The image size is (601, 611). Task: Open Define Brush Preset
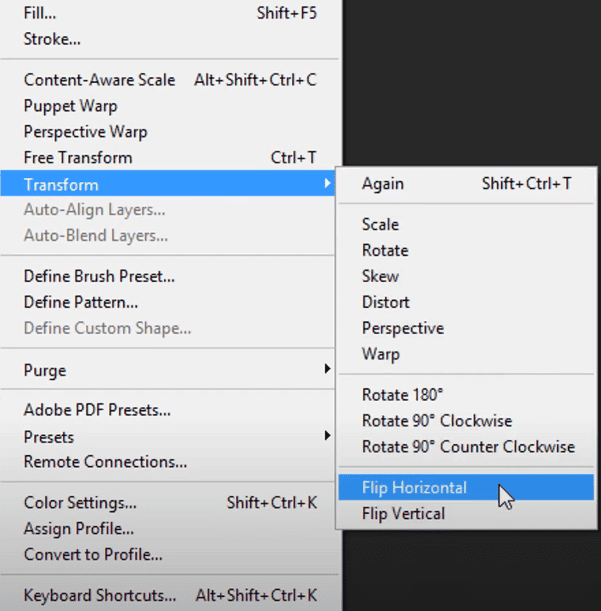pos(99,276)
